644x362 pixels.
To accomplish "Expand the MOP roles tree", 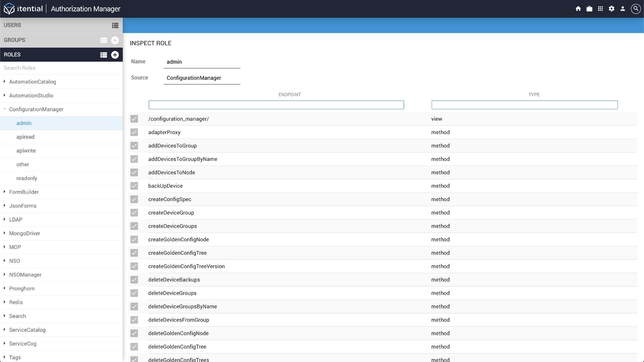I will tap(4, 247).
